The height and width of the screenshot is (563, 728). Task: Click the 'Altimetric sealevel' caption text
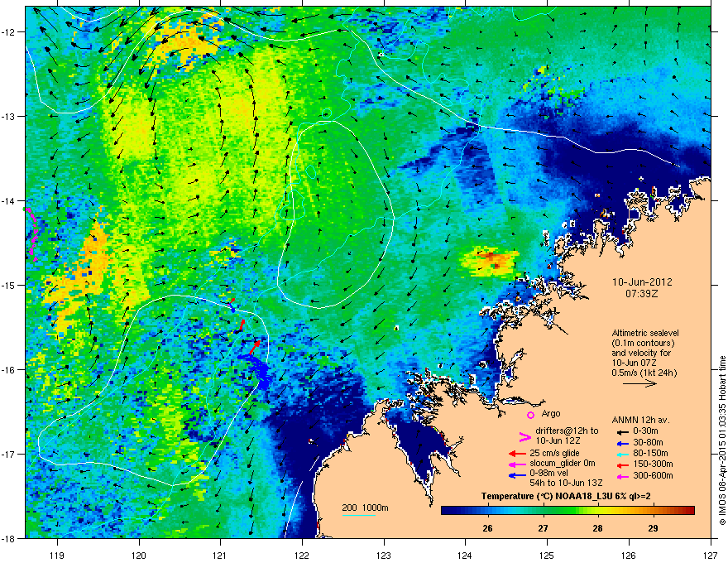(645, 333)
